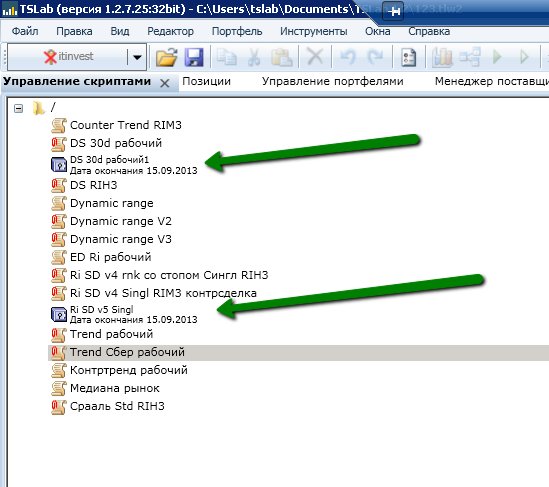Screen dimensions: 549x487
Task: Select the Контртренд рабочий script
Action: [x=129, y=370]
